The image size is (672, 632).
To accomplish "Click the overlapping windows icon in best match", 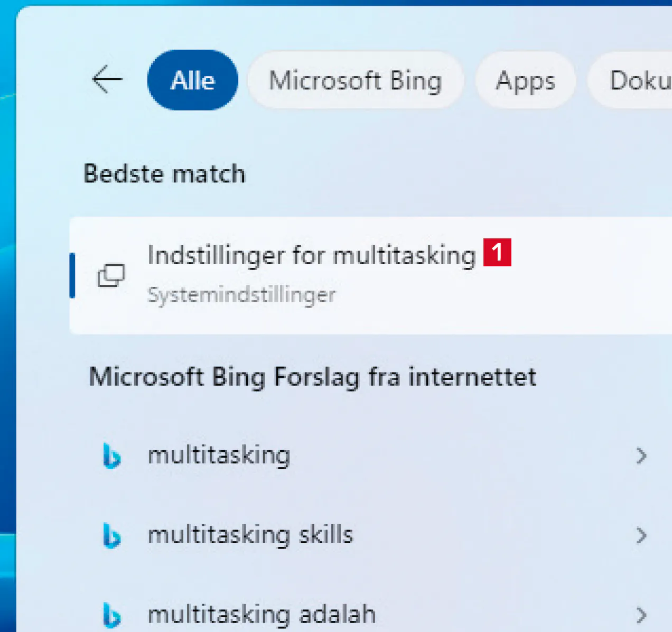I will (111, 275).
